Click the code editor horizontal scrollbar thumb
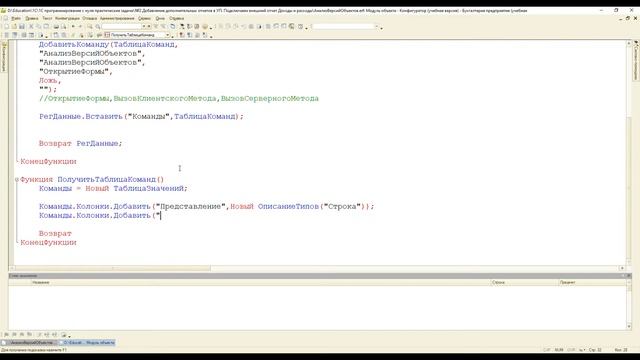This screenshot has height=360, width=640. coord(113,268)
